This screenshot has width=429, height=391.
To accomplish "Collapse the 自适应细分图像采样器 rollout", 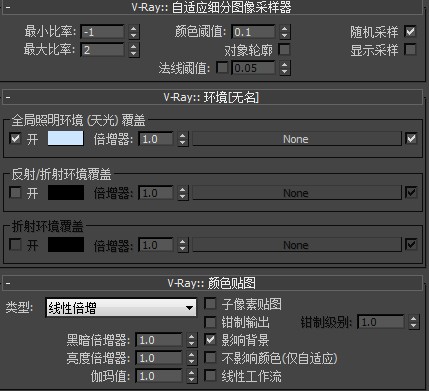I will [x=212, y=7].
